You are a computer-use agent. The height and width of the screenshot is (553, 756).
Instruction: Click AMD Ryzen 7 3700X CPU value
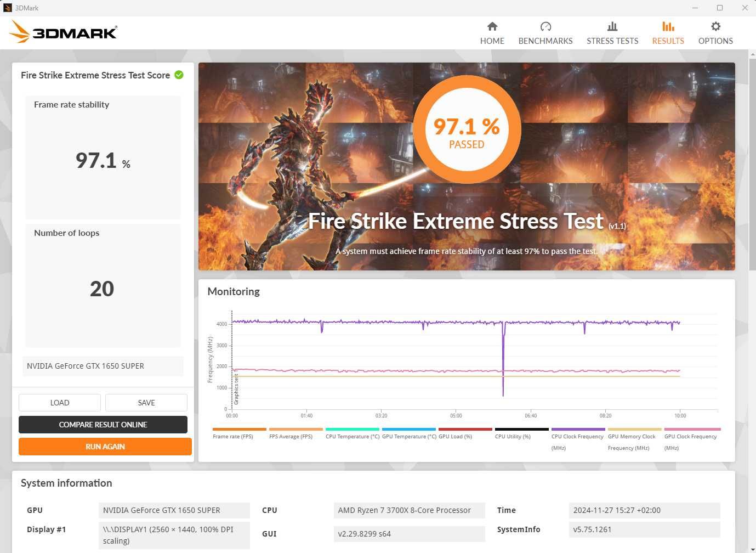[x=410, y=510]
